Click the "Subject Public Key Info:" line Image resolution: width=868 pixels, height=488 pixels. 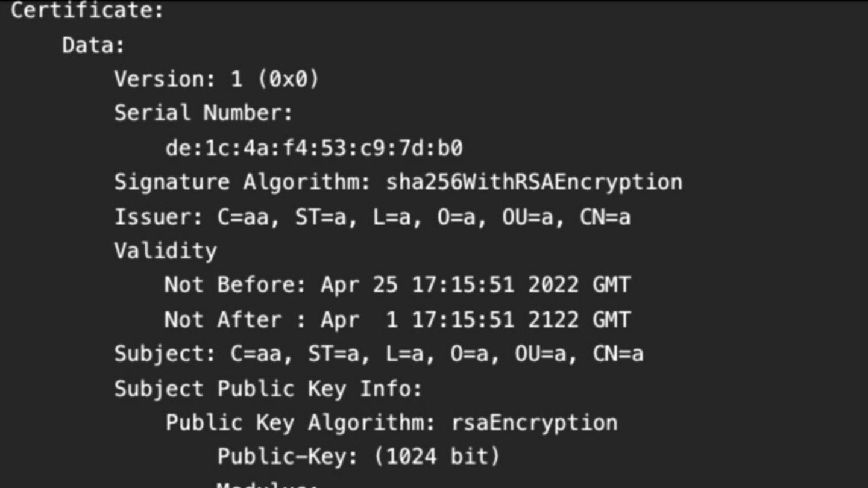point(268,389)
